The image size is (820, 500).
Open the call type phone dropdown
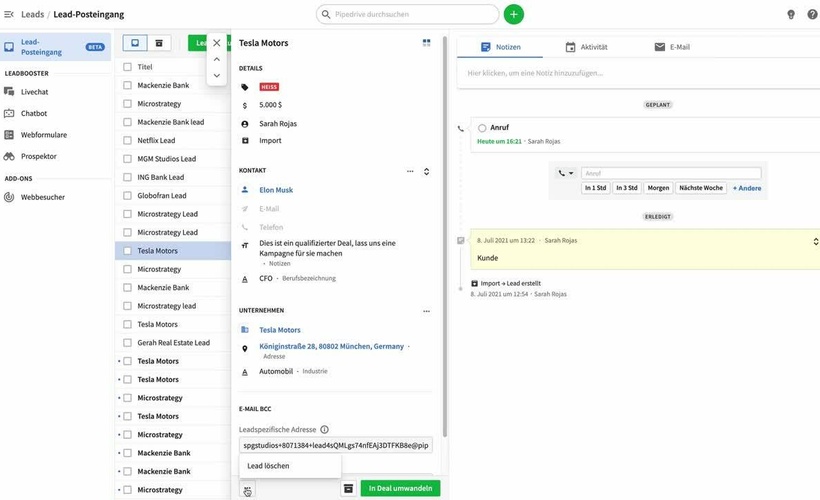(x=566, y=173)
